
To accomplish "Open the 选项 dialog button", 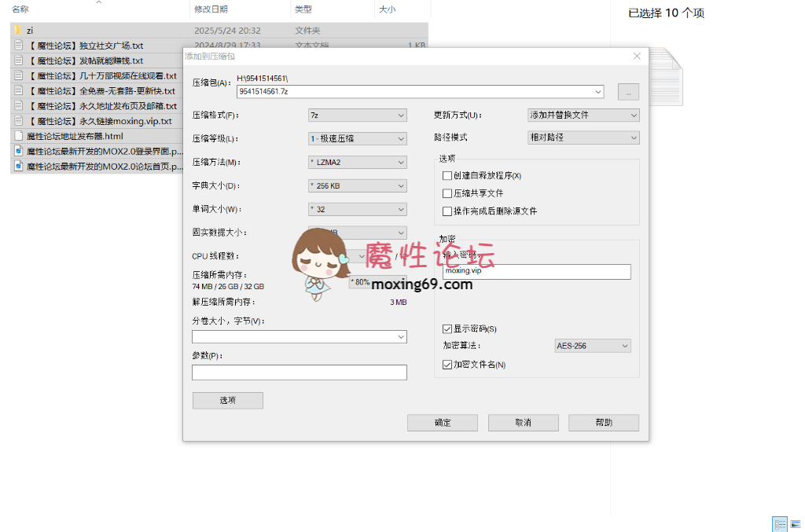I will 227,400.
